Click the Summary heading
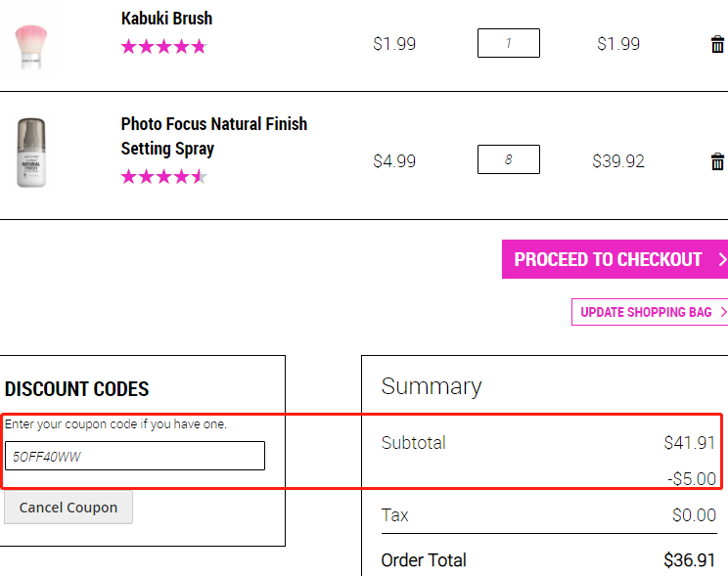Viewport: 728px width, 576px height. pos(432,386)
